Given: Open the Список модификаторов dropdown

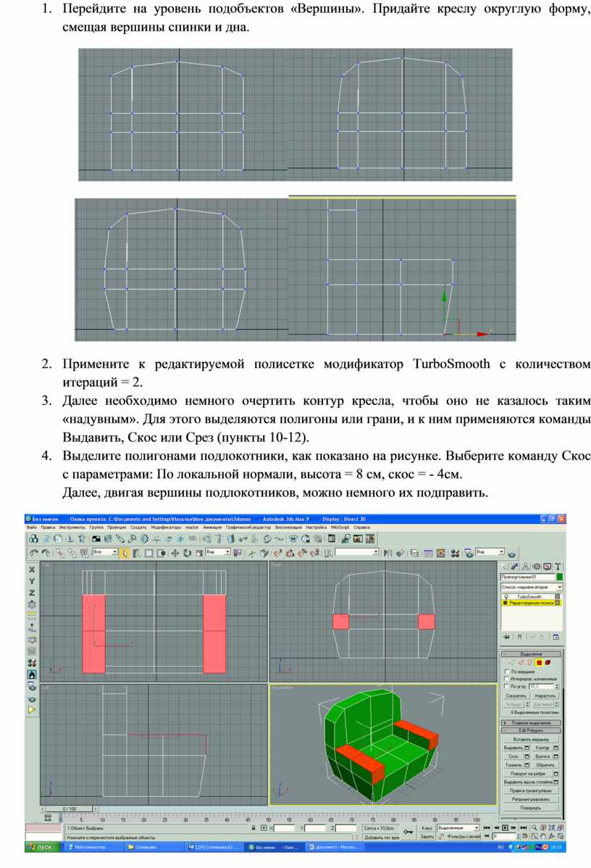Looking at the screenshot, I should click(x=531, y=587).
